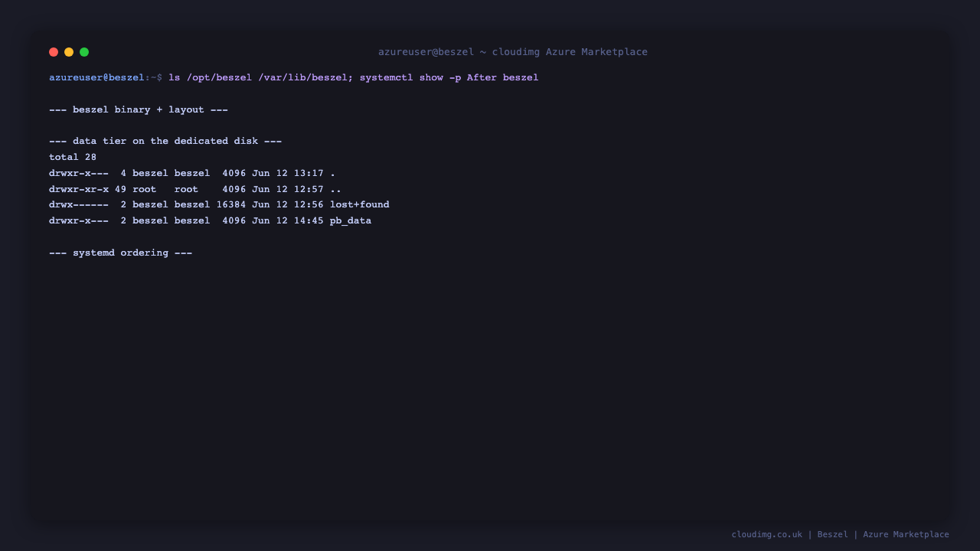
Task: Click the footer text 'cloudimg.co.uk | Beszel | Azure Marketplace'
Action: [841, 534]
